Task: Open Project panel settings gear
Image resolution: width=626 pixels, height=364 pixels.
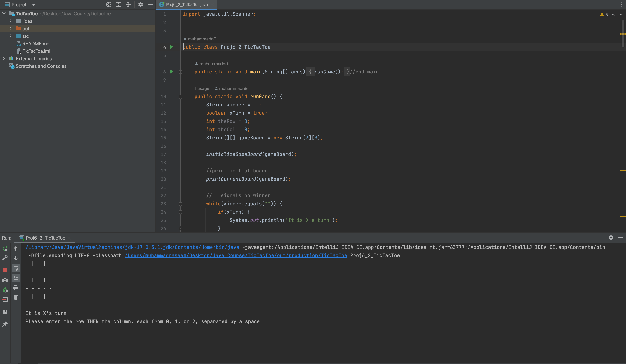Action: point(141,4)
